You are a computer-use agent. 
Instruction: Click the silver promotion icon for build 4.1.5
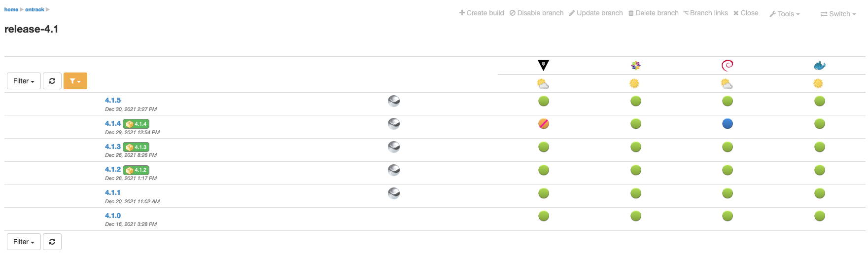point(394,101)
